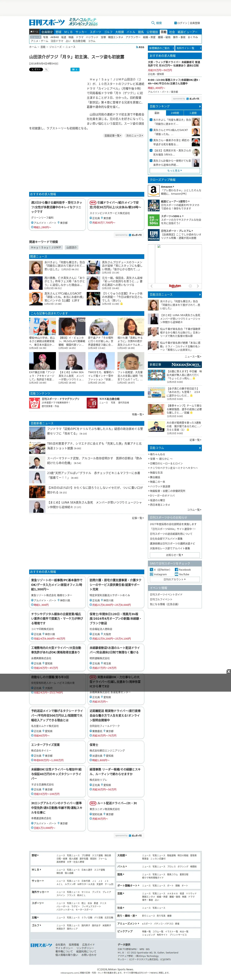Share article with X ポスト button
231x980 pixels.
[x=36, y=70]
